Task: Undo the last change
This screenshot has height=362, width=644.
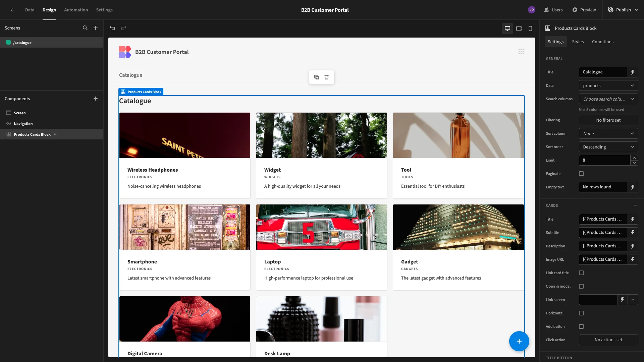Action: point(112,28)
